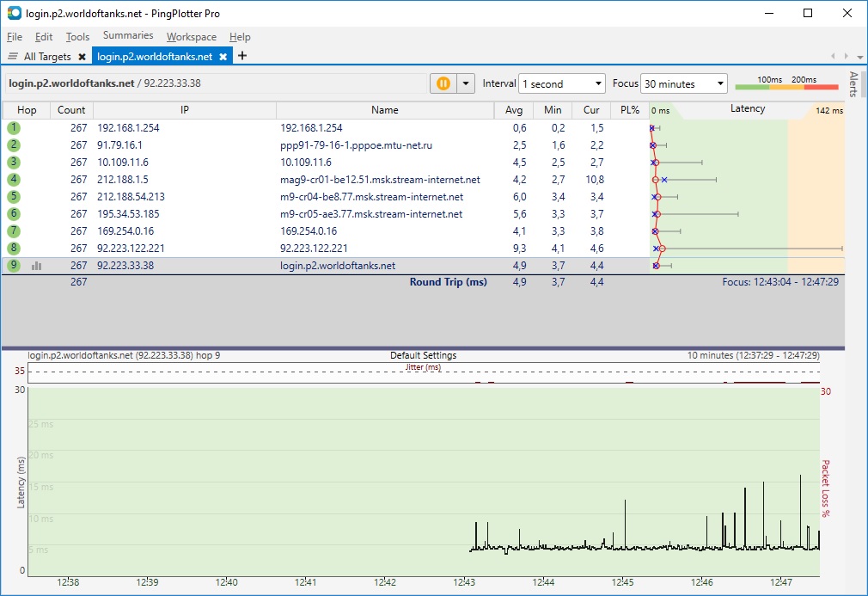Click the plus icon to add new target tab
The width and height of the screenshot is (868, 596).
242,56
